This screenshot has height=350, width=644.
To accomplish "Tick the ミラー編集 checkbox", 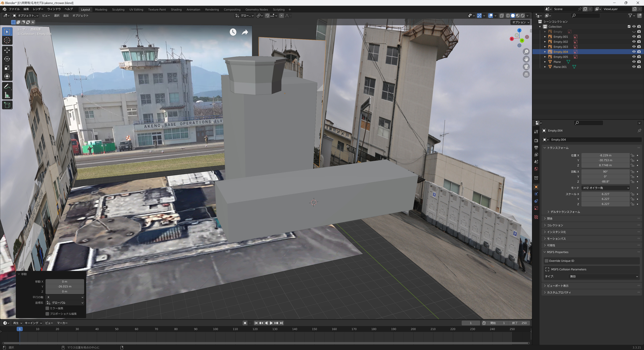I will (x=47, y=308).
